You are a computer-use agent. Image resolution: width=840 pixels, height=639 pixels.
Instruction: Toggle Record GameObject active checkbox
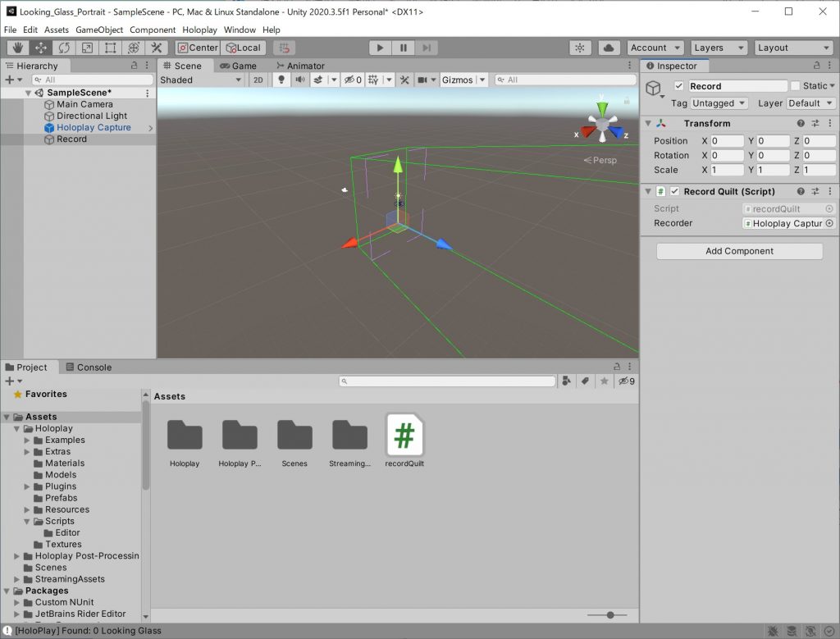point(678,85)
